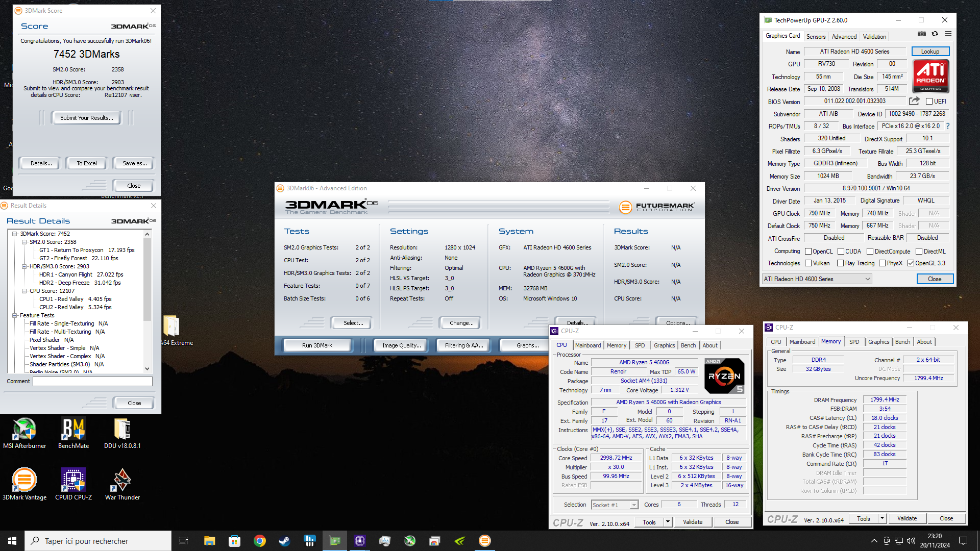Collapse the HDR/SM3.0 Score: 2903 tree node

(24, 266)
